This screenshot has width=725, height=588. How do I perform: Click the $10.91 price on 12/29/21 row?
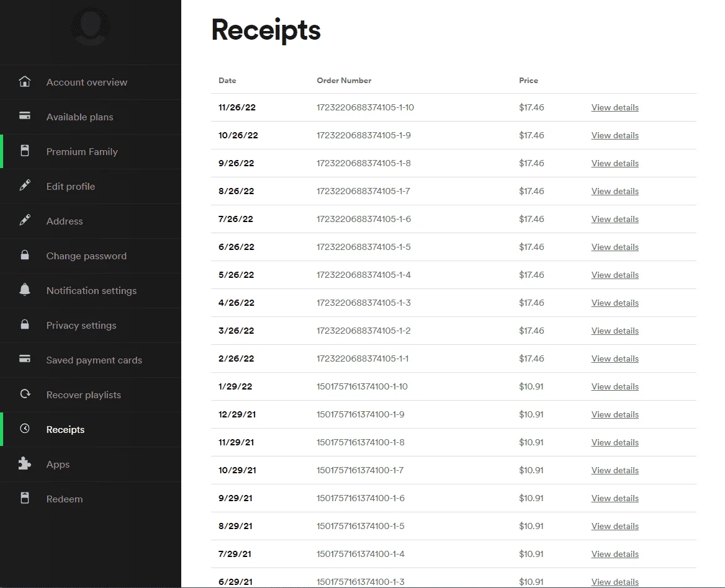point(531,414)
